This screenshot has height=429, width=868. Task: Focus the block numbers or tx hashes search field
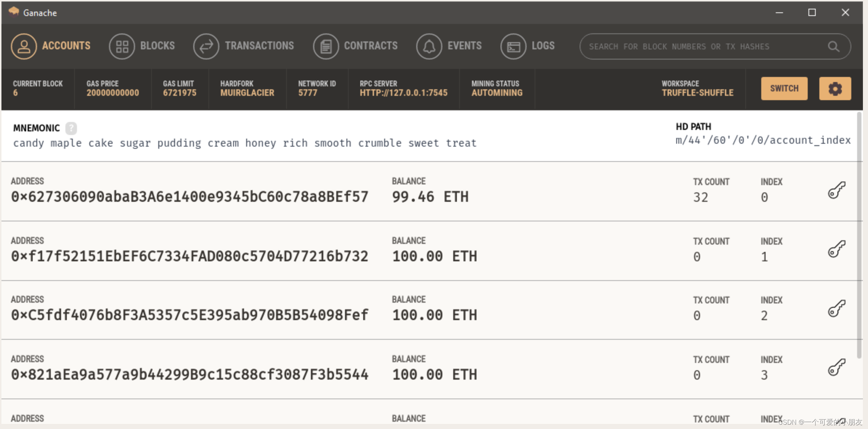pyautogui.click(x=715, y=46)
